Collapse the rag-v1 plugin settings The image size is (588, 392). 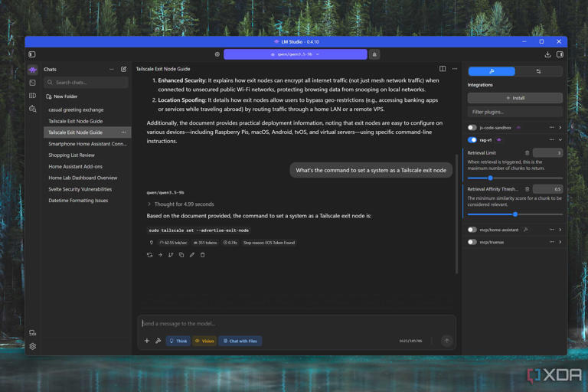click(x=560, y=140)
